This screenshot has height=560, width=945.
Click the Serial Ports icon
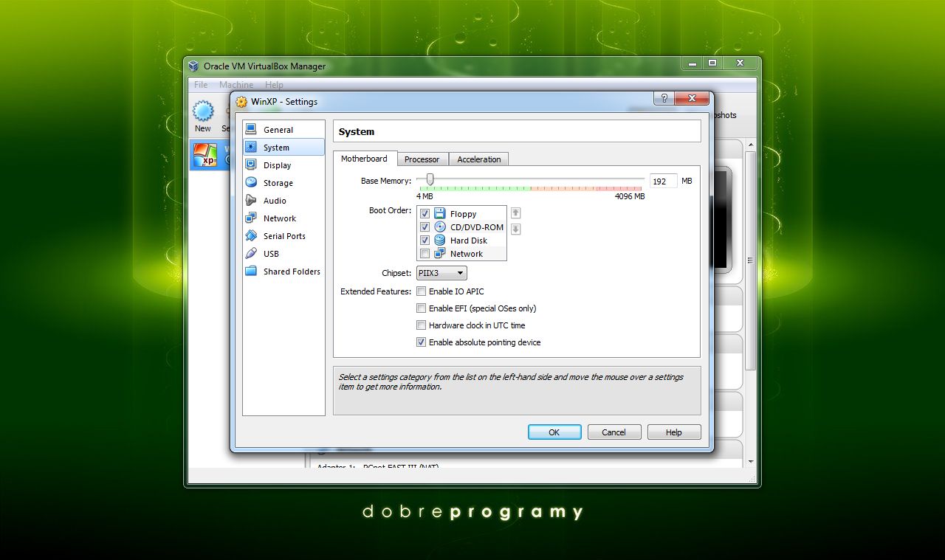coord(251,235)
